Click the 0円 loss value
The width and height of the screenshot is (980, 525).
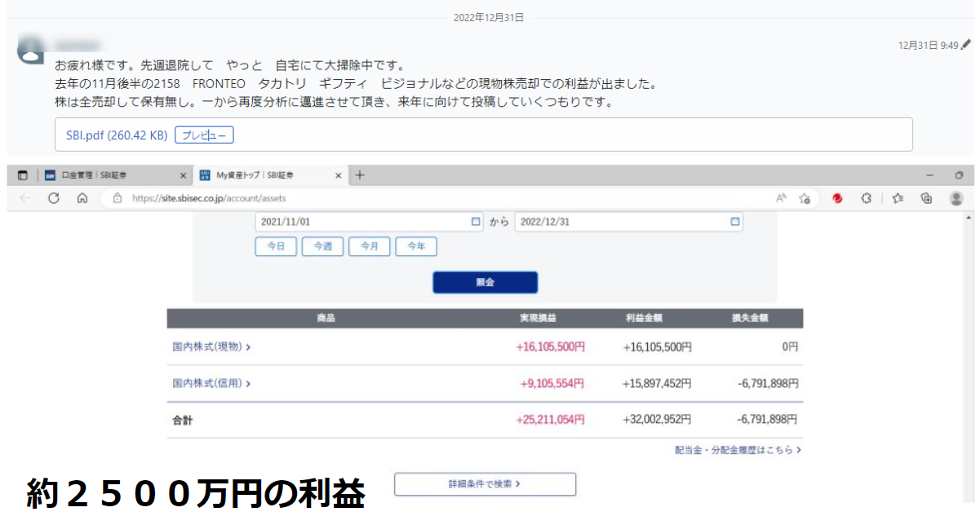(790, 346)
